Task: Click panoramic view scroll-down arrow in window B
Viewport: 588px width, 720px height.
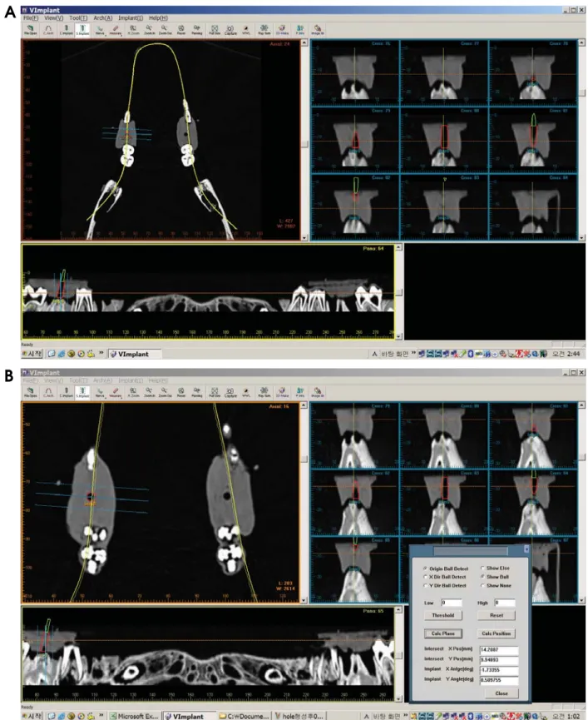Action: (x=398, y=698)
